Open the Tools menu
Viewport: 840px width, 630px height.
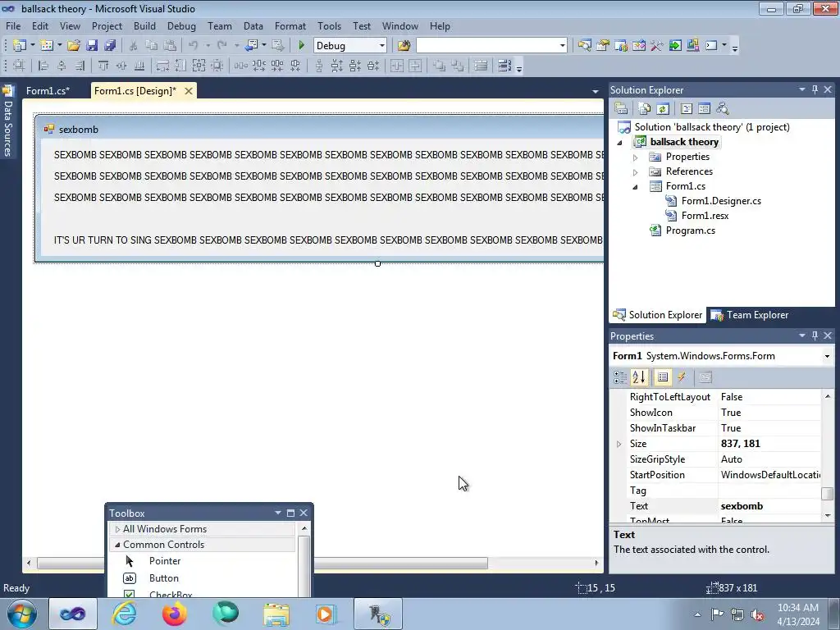click(329, 25)
